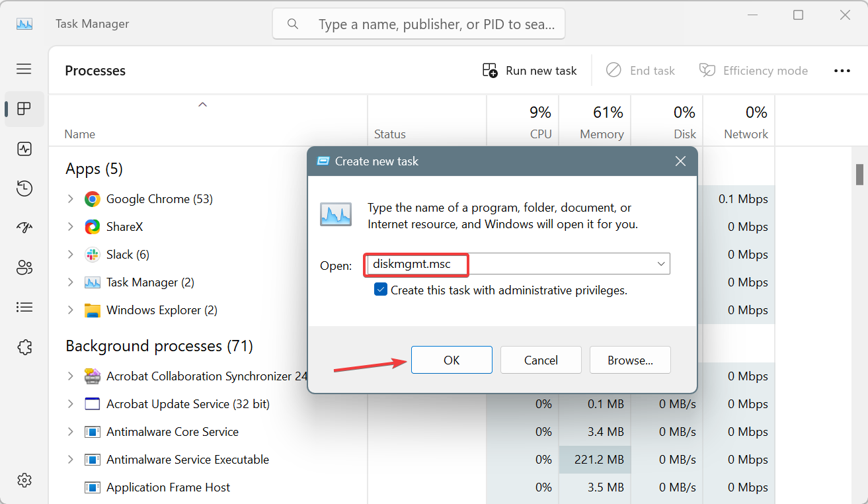868x504 pixels.
Task: Click the End task button
Action: click(641, 71)
